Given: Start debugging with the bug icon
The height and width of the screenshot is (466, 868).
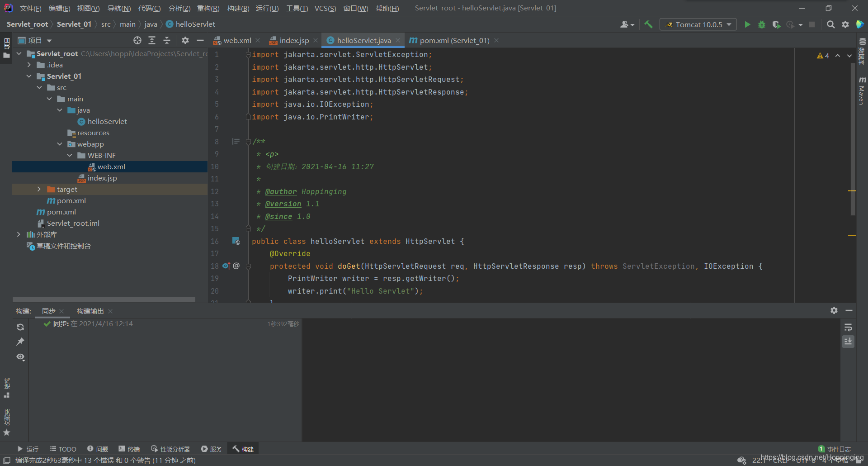Looking at the screenshot, I should [x=762, y=24].
